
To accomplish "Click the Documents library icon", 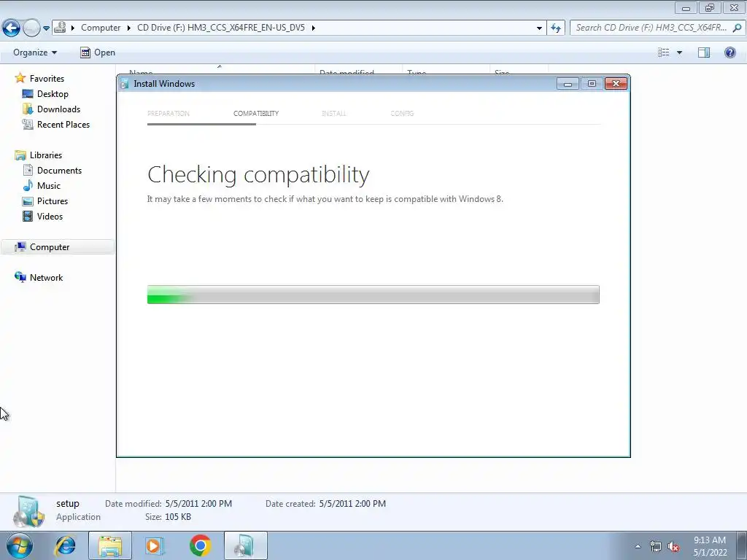I will click(28, 171).
